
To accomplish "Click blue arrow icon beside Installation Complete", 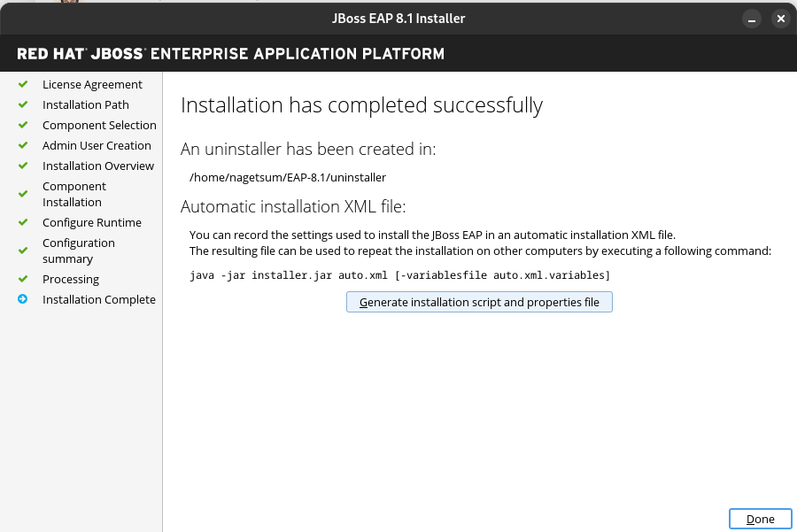I will point(23,299).
